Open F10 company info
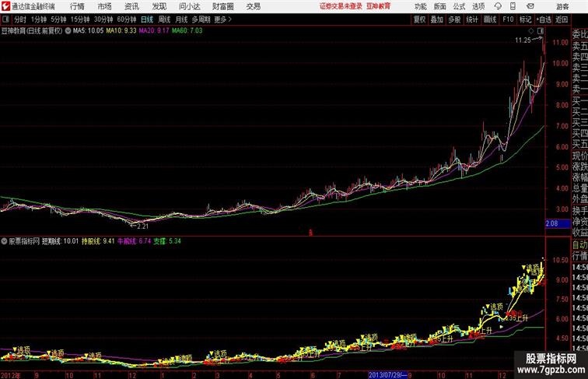Screen dimensions: 588x379 point(508,19)
